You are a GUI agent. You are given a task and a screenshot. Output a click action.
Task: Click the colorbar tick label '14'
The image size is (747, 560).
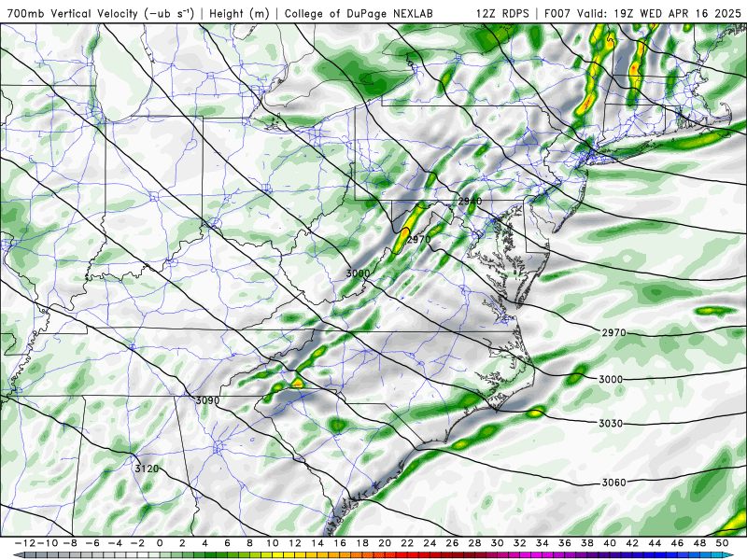317,543
